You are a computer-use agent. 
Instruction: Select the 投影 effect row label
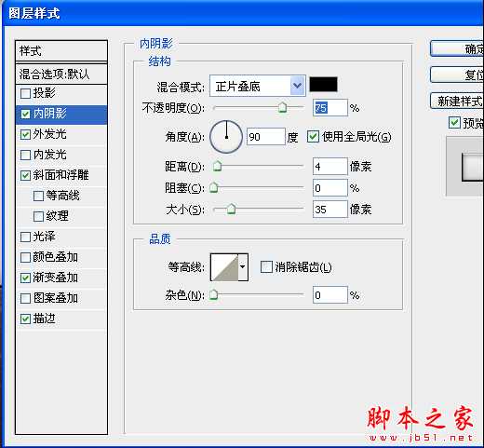(45, 93)
